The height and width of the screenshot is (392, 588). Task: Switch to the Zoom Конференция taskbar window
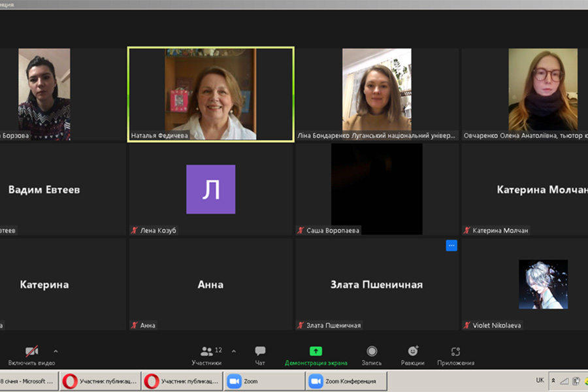(346, 381)
